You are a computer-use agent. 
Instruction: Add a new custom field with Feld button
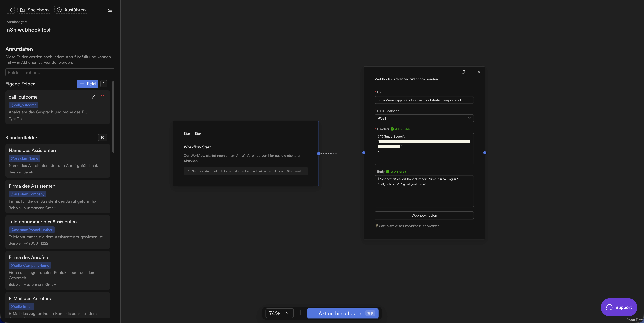[x=88, y=84]
